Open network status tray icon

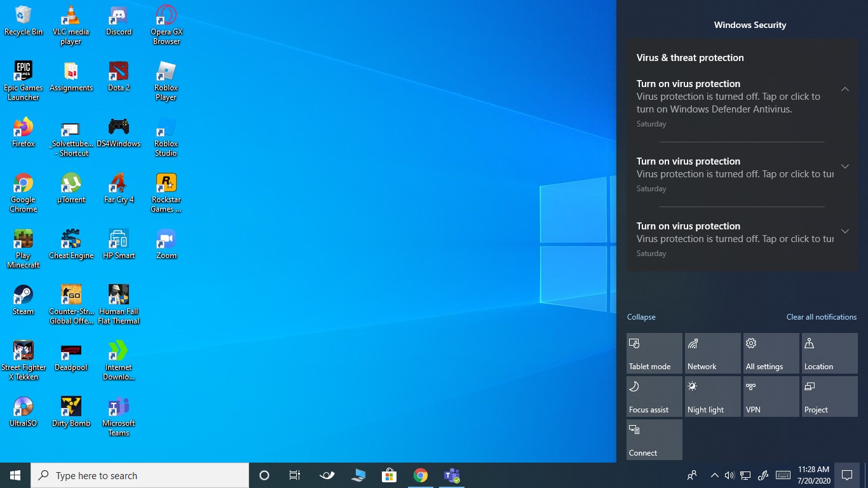click(746, 475)
